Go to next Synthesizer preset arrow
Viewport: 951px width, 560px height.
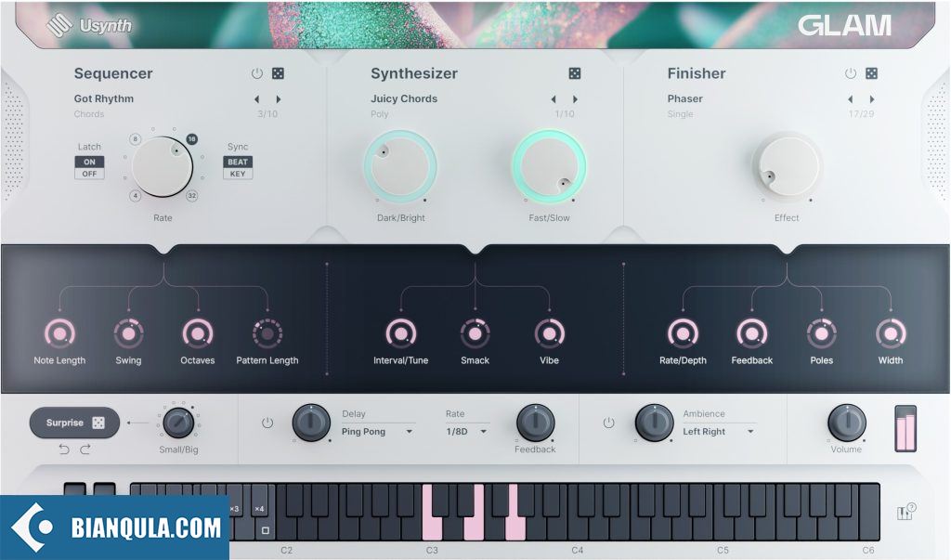click(575, 98)
